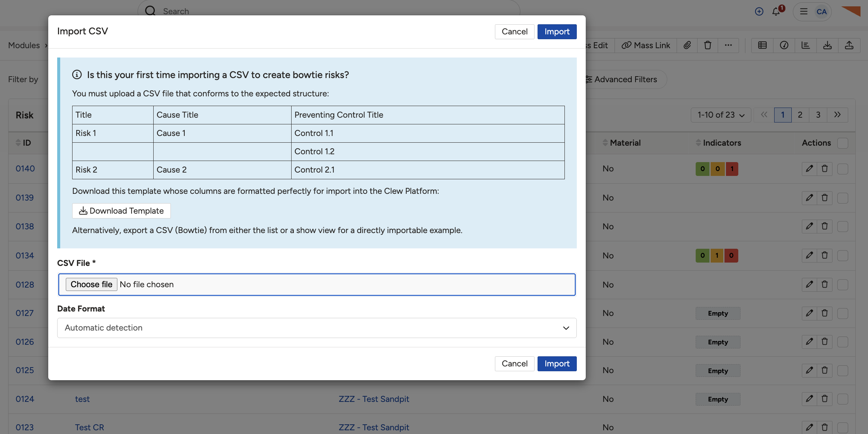The height and width of the screenshot is (434, 868).
Task: Sort by the Indicators column
Action: pos(718,143)
